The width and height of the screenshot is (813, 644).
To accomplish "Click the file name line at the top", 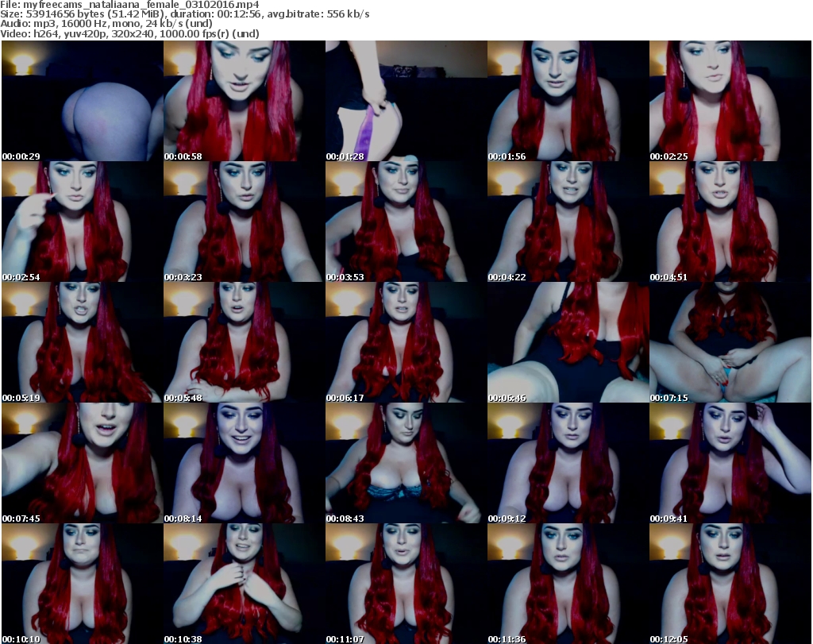I will click(129, 5).
